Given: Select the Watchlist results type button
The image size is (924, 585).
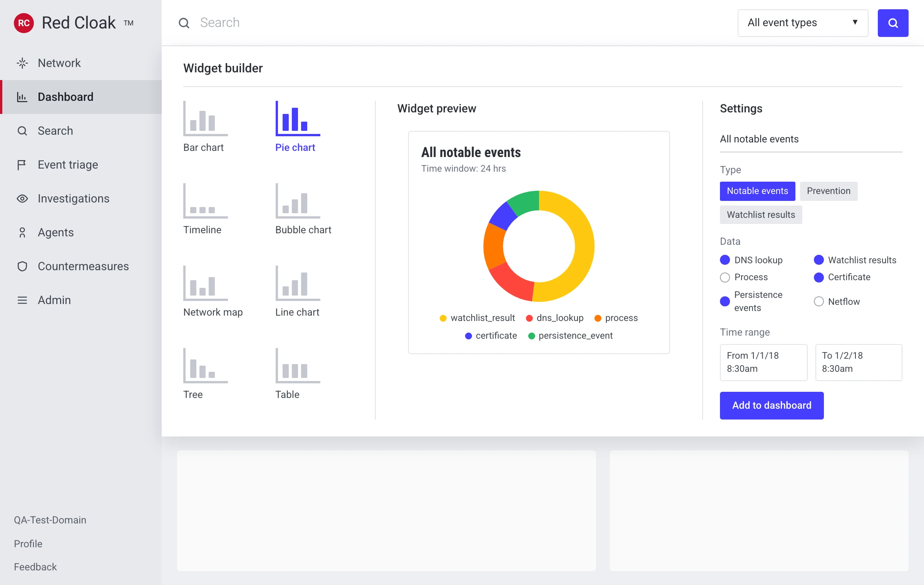Looking at the screenshot, I should 761,215.
